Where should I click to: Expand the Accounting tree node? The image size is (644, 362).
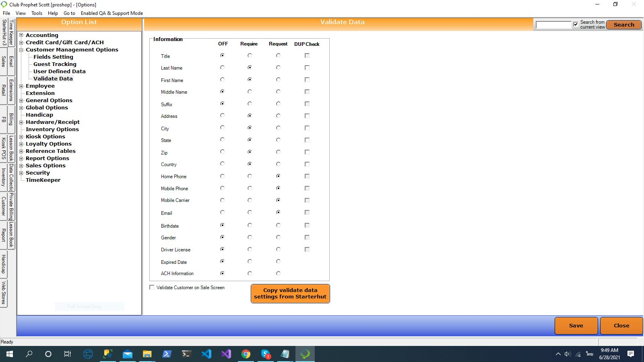click(x=21, y=35)
